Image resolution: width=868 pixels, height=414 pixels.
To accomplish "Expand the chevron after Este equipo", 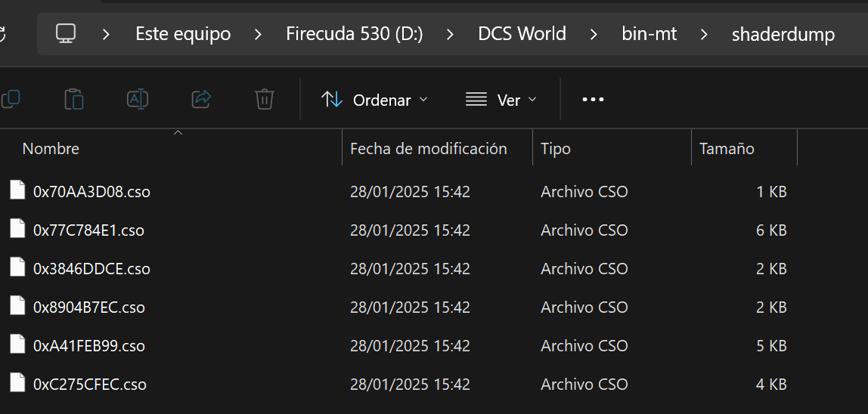I will point(257,34).
